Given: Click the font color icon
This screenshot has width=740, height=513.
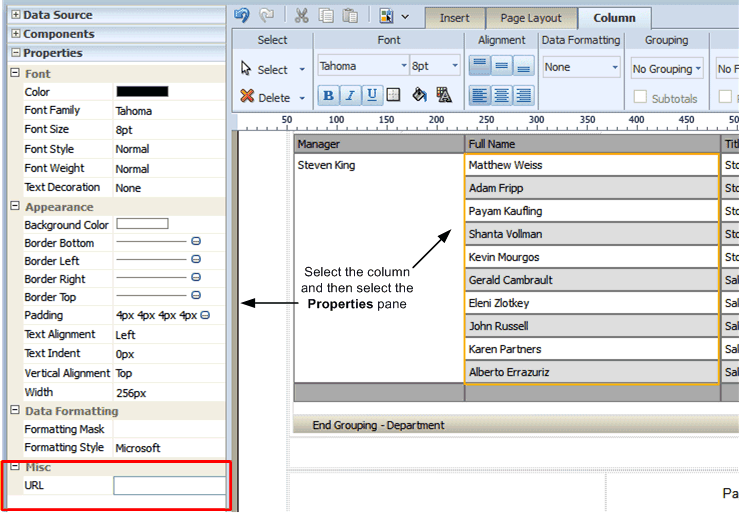Looking at the screenshot, I should pyautogui.click(x=444, y=95).
